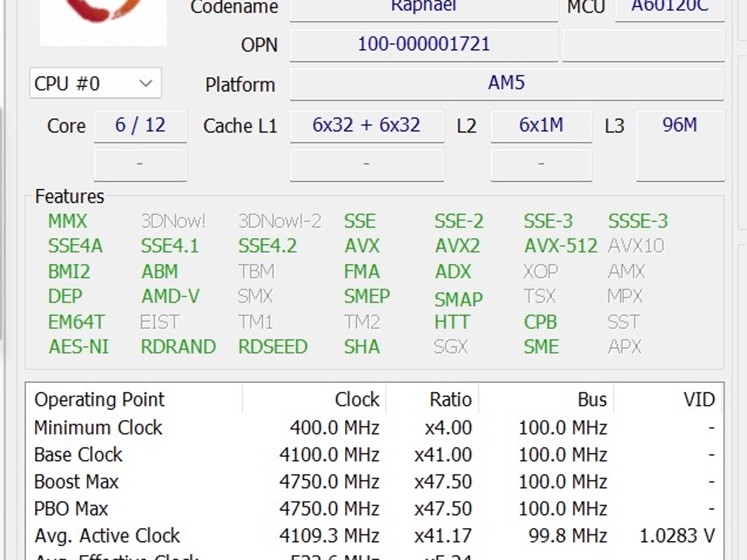Click the SSE-3 feature label
Viewport: 747px width, 560px height.
point(548,221)
